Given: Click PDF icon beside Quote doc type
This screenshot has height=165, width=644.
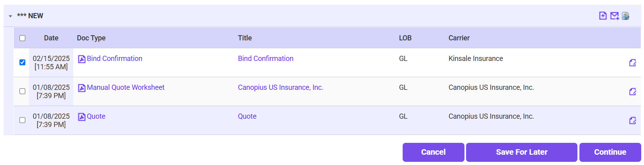Looking at the screenshot, I should 82,117.
